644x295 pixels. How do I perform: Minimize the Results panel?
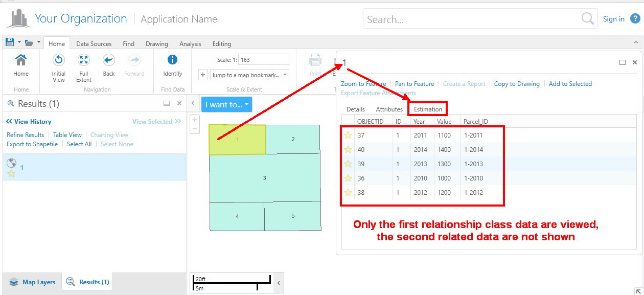click(167, 103)
